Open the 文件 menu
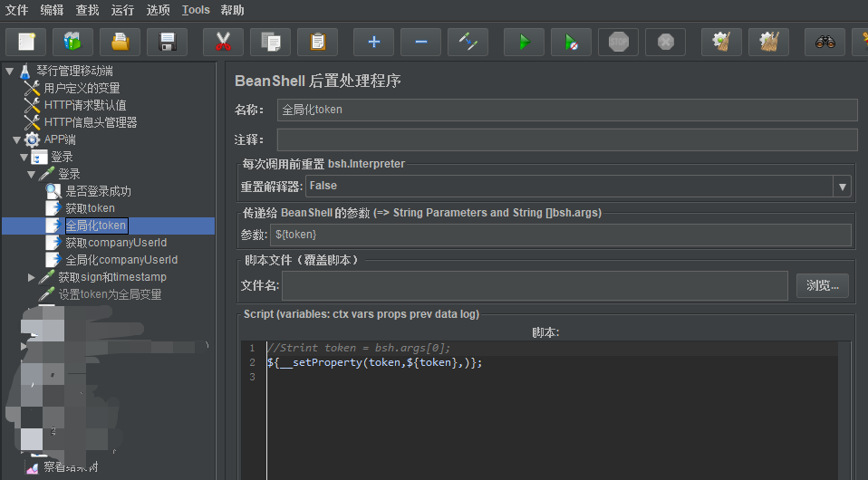This screenshot has width=868, height=480. coord(16,10)
